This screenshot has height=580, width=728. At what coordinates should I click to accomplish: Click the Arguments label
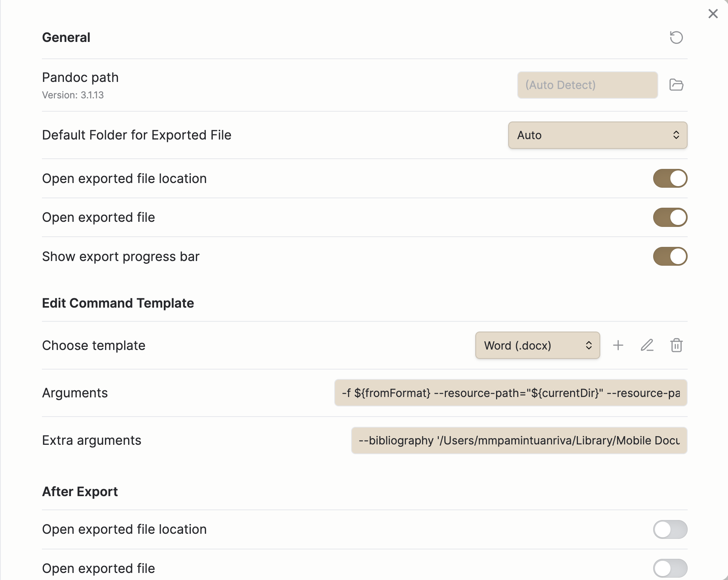coord(75,393)
